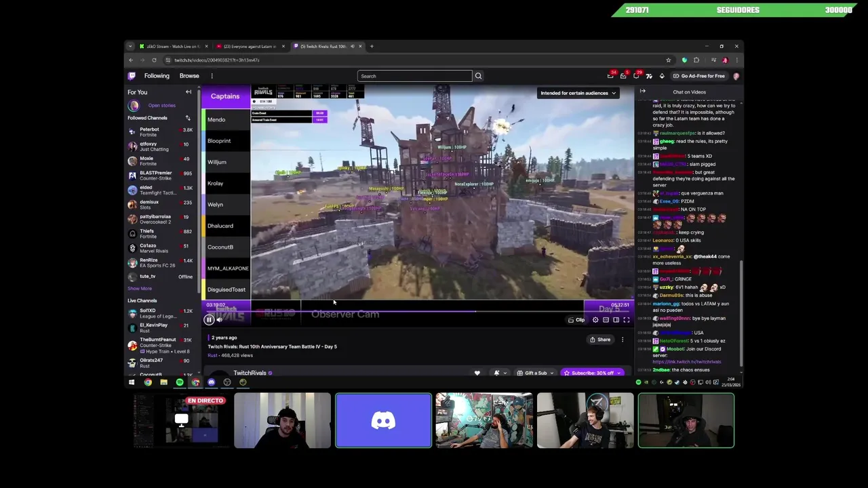Toggle TwitchRivals notification bell
Viewport: 868px width, 488px height.
pyautogui.click(x=496, y=373)
